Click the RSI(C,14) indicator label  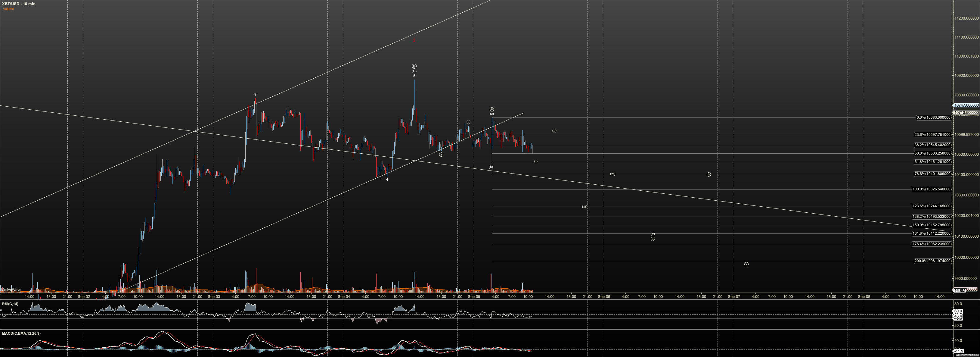click(x=10, y=304)
